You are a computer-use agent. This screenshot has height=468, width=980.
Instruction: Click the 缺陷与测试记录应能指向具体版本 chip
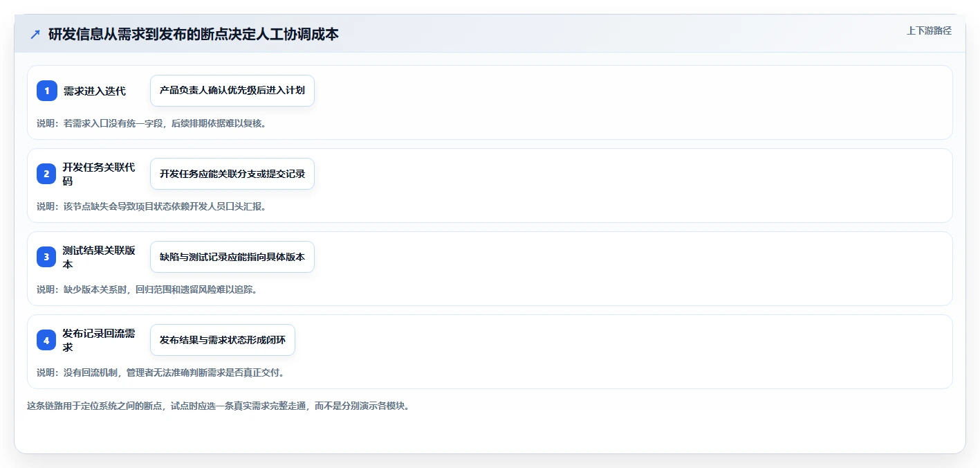[x=232, y=257]
